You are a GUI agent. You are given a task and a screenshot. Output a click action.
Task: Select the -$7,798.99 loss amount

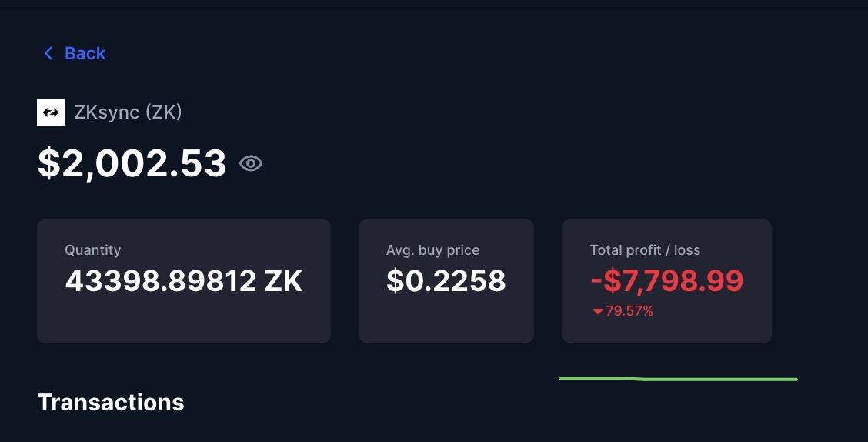tap(667, 281)
